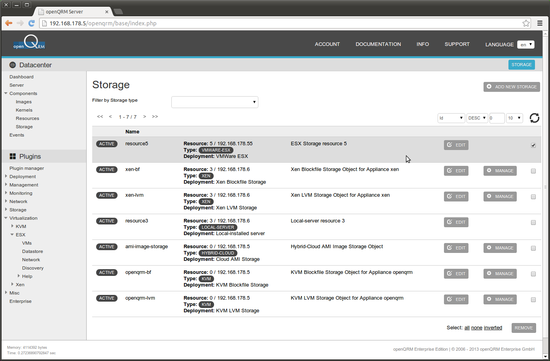The width and height of the screenshot is (550, 361).
Task: Open Plugin manager in the sidebar
Action: point(27,168)
